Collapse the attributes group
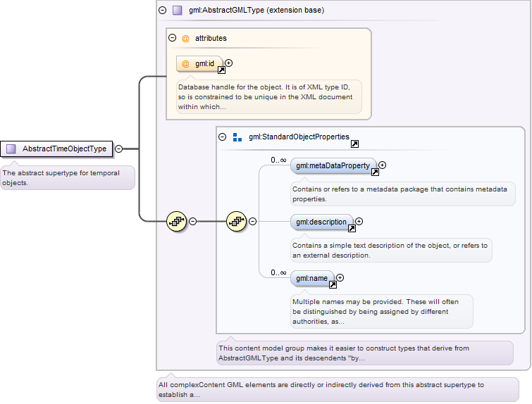The width and height of the screenshot is (532, 404). point(173,37)
